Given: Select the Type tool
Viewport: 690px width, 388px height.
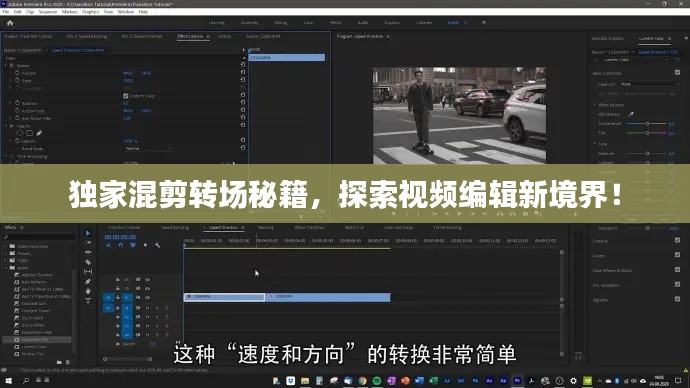Looking at the screenshot, I should point(88,300).
